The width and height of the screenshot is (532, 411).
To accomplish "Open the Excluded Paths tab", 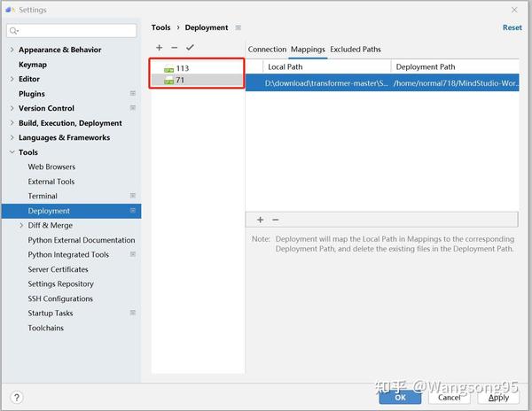I will [356, 50].
